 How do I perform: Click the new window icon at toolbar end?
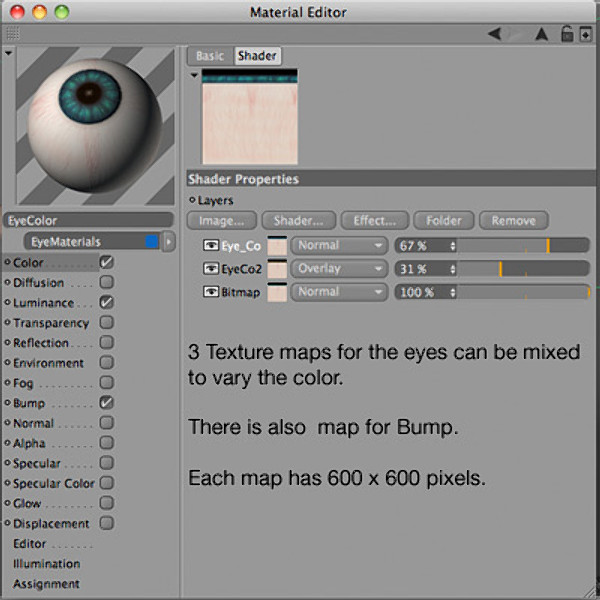coord(586,34)
